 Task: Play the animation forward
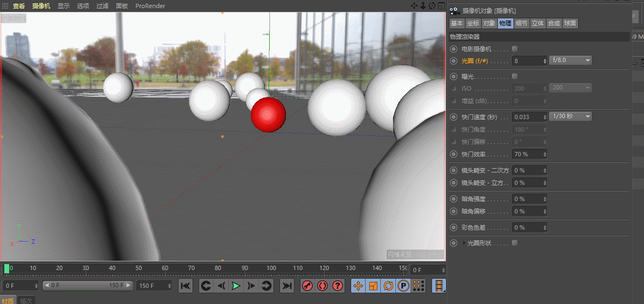tap(236, 286)
